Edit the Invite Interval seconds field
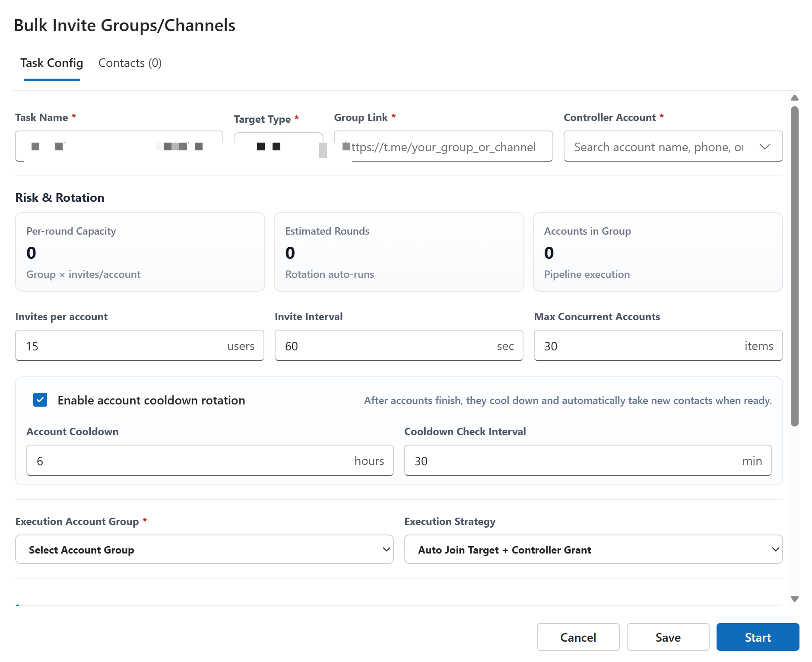The width and height of the screenshot is (812, 662). coord(399,345)
